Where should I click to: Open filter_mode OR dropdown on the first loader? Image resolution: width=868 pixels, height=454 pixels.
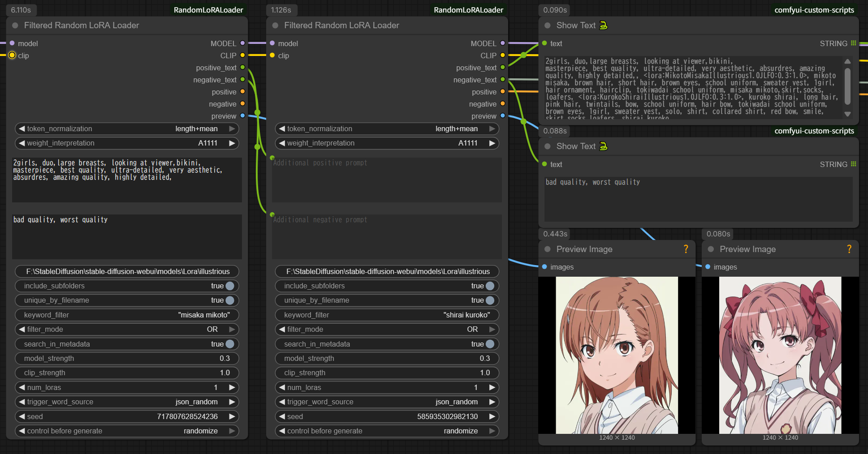point(127,329)
